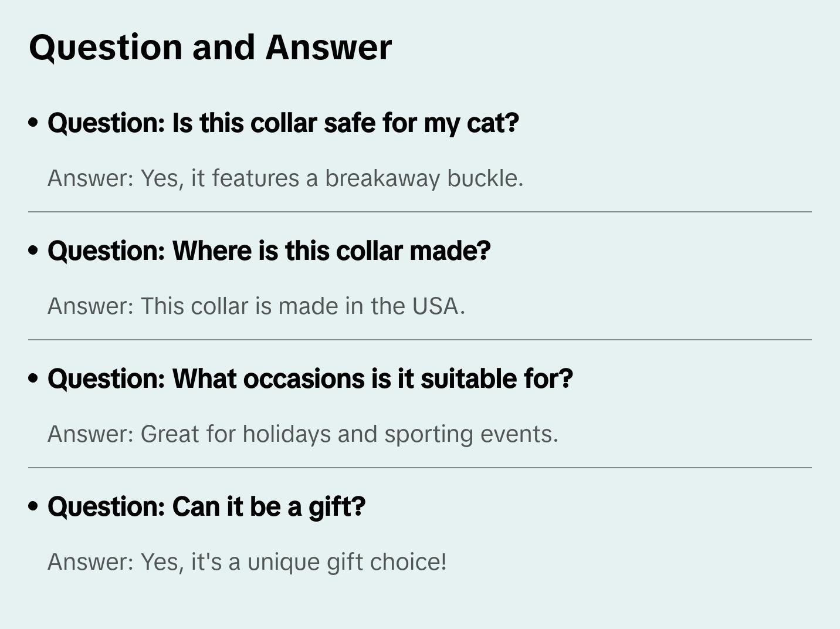Click the word "Answer" in the heading
The image size is (840, 629).
(x=328, y=47)
